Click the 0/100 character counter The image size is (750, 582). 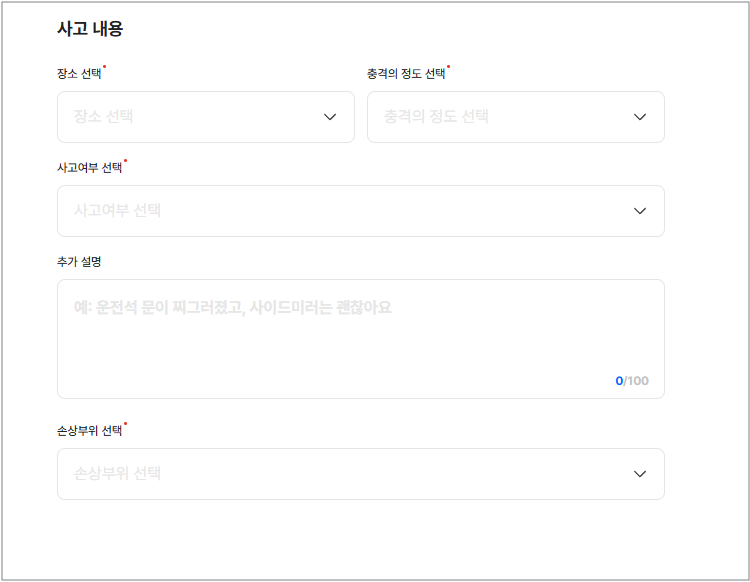pos(632,381)
